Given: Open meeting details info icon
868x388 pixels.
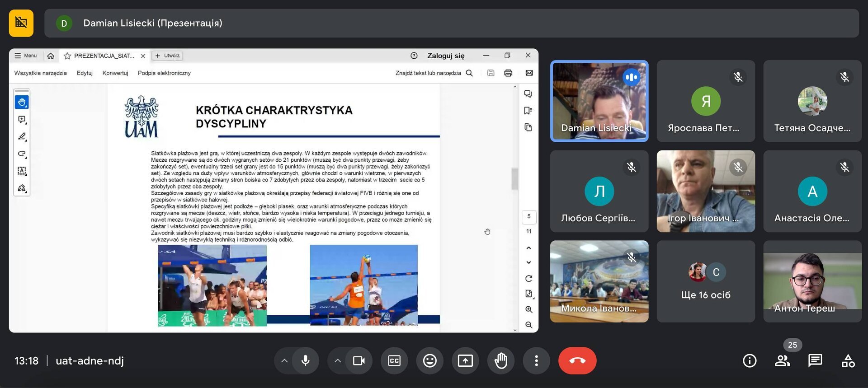Looking at the screenshot, I should 750,360.
